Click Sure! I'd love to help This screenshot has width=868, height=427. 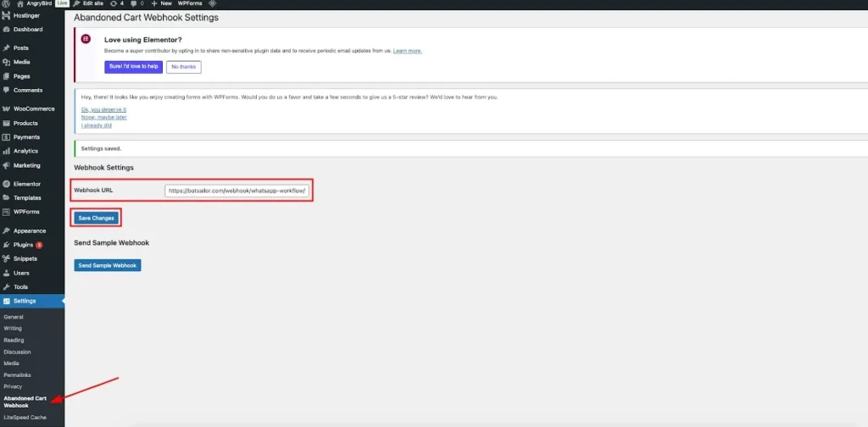point(133,66)
